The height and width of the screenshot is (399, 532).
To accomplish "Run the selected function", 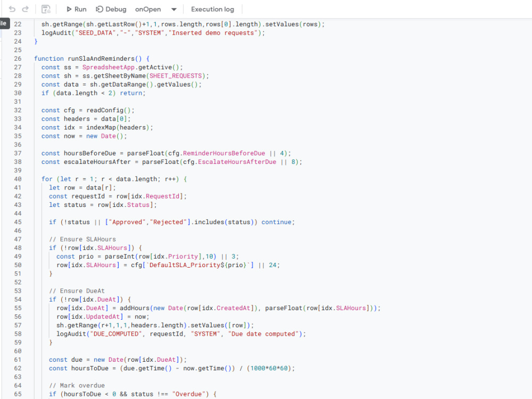I will [x=76, y=9].
